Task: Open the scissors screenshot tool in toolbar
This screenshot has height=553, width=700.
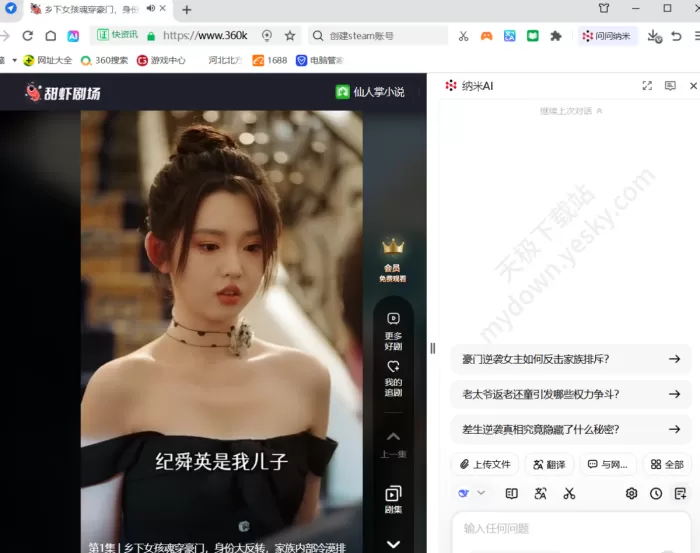Action: pyautogui.click(x=463, y=36)
